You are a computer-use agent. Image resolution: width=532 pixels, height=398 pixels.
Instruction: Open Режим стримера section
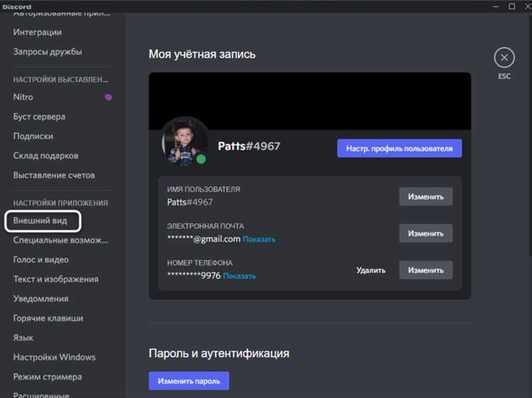[x=48, y=377]
